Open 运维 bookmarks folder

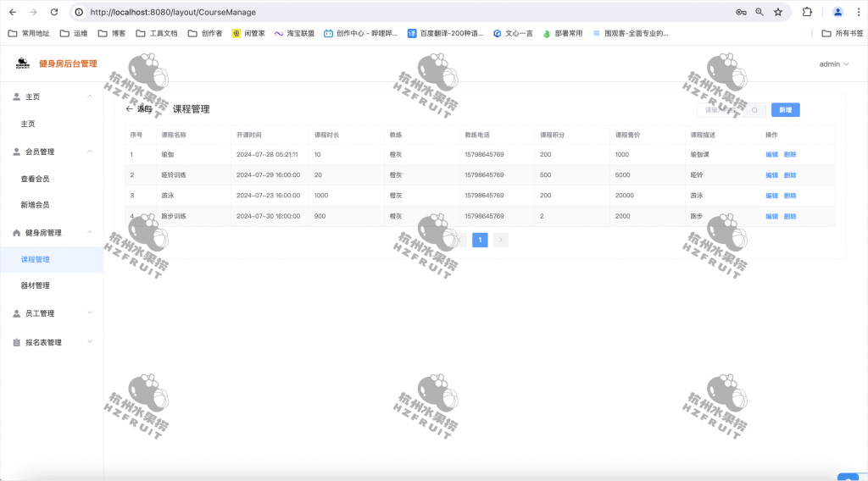point(74,33)
